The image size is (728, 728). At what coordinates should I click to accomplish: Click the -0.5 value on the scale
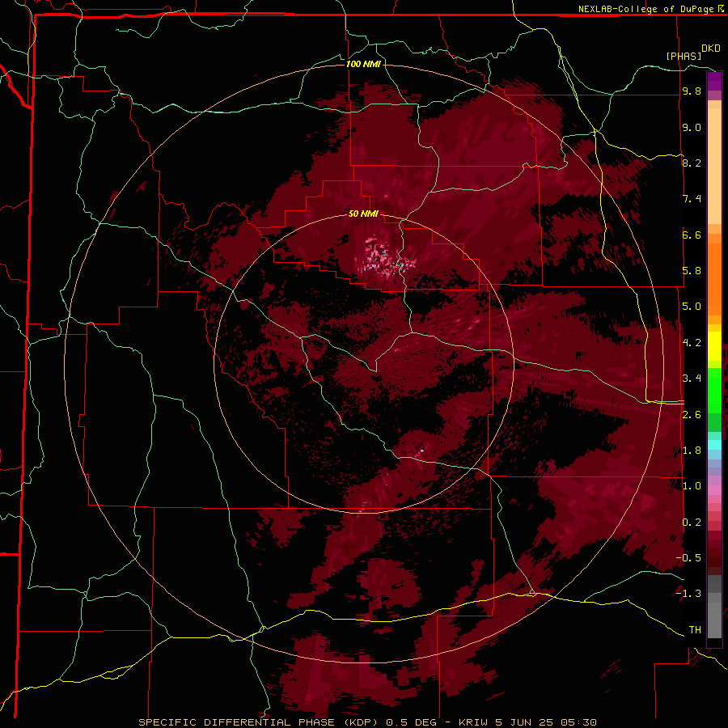point(688,558)
